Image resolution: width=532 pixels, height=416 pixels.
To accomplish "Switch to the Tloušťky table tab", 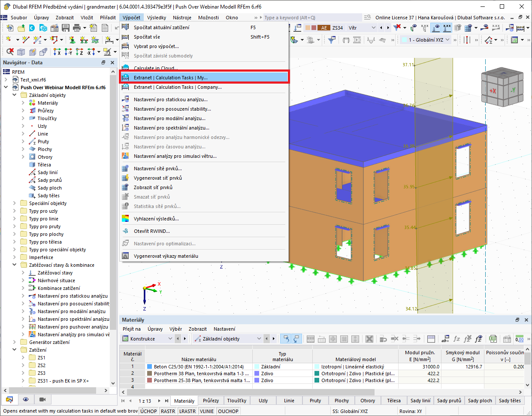I will click(x=237, y=401).
